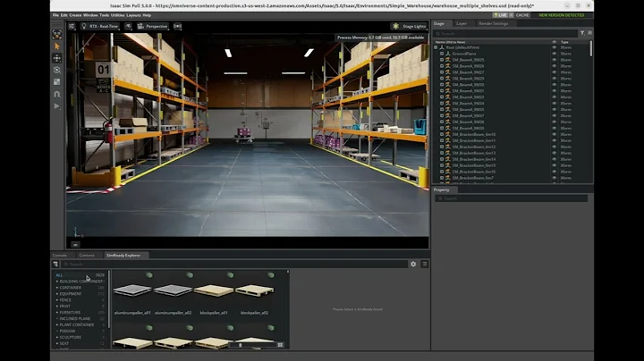This screenshot has height=361, width=644.
Task: Hide the SM_BeamA_9M35 prim
Action: point(554,110)
